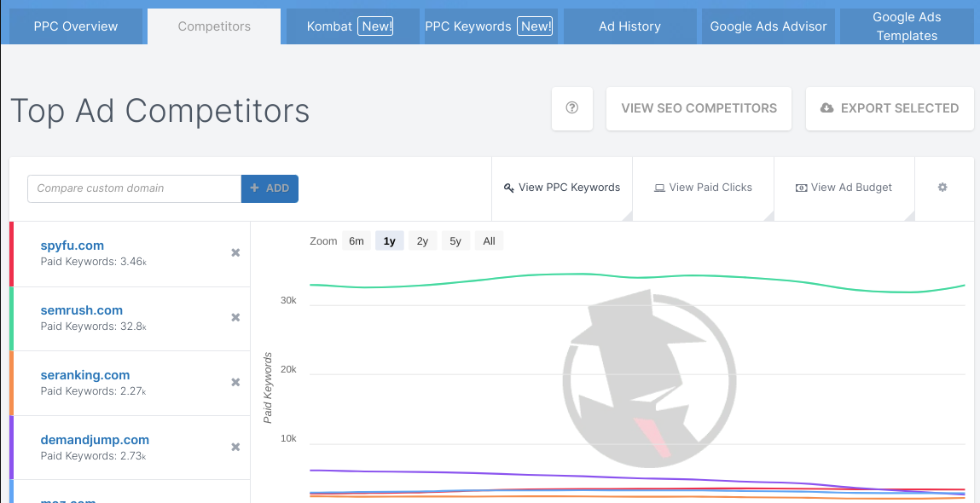Remove spyfu.com from the comparison

coord(235,252)
